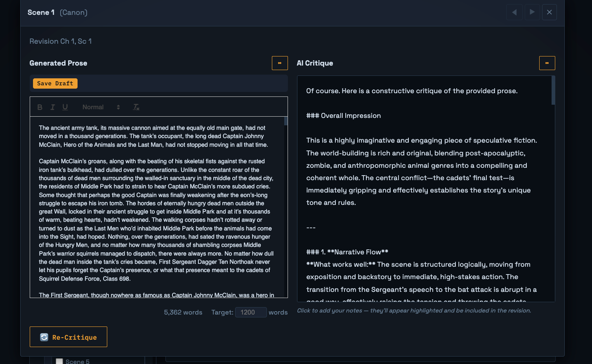
Task: Click the Scene 1 (Canon) header
Action: pyautogui.click(x=58, y=12)
